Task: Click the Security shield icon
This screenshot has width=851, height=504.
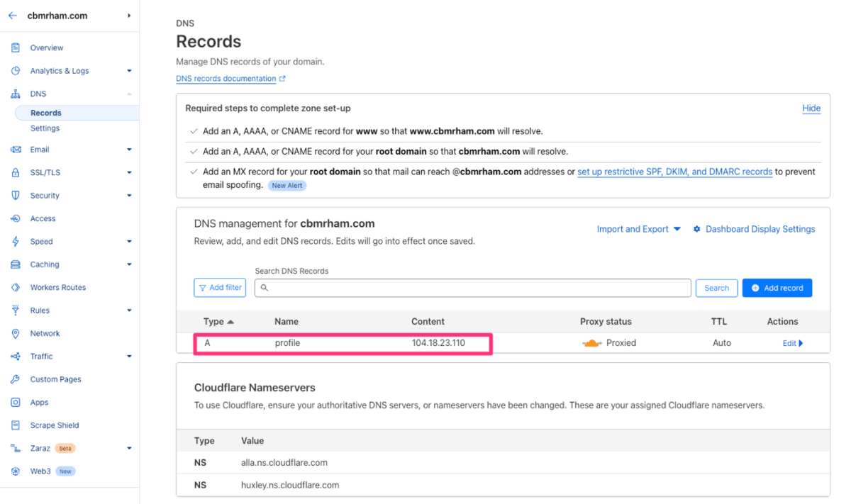Action: [16, 196]
